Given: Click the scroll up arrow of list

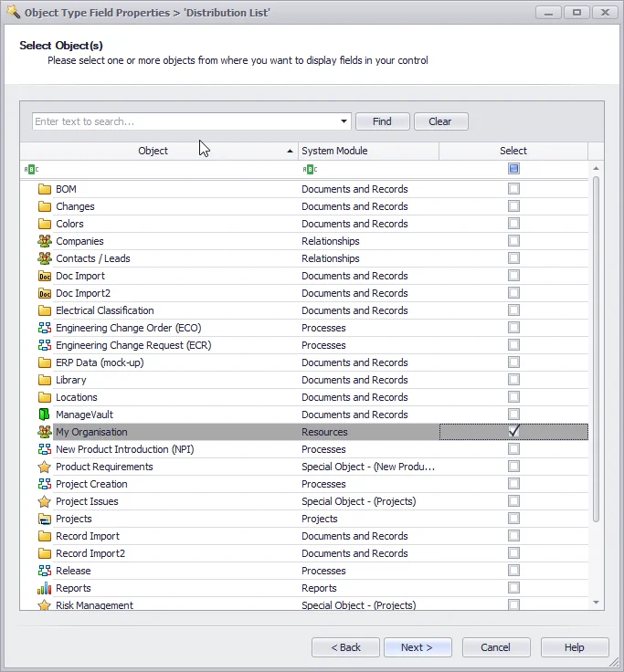Looking at the screenshot, I should 596,168.
